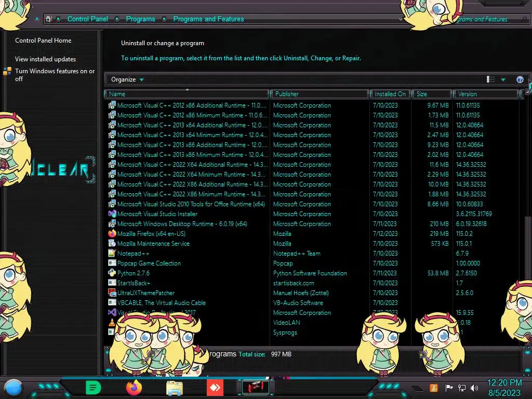Viewport: 532px width, 399px height.
Task: Click the Windows features shield icon
Action: pyautogui.click(x=7, y=71)
